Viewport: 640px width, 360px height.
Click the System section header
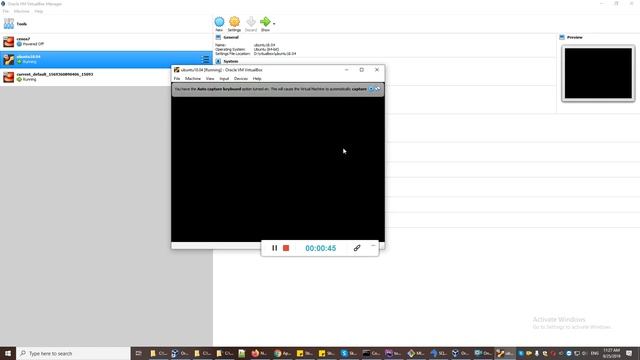231,61
